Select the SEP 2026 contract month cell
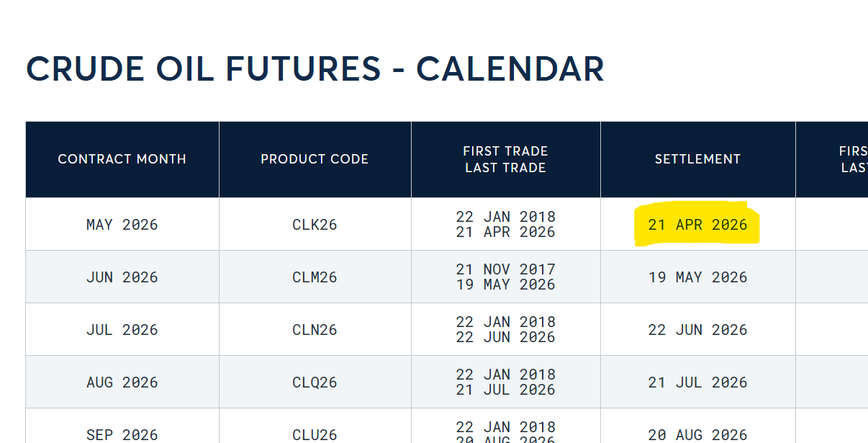This screenshot has width=868, height=443. pyautogui.click(x=122, y=435)
